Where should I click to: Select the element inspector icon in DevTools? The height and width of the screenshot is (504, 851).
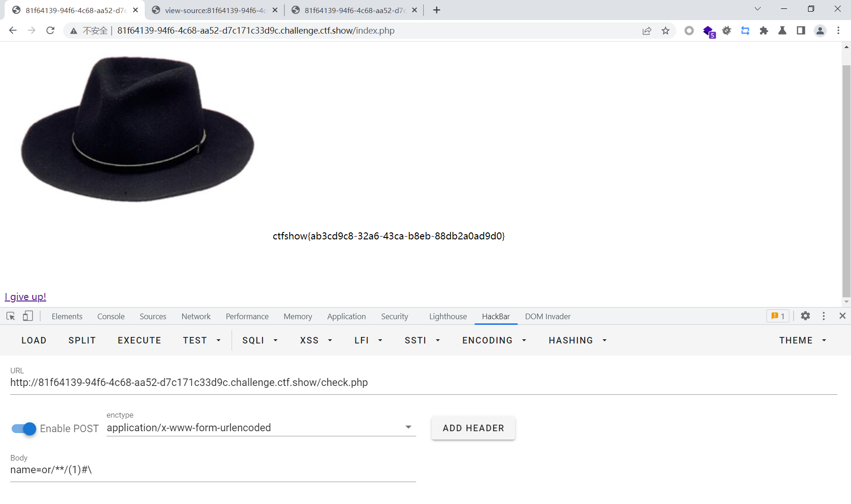coord(10,316)
